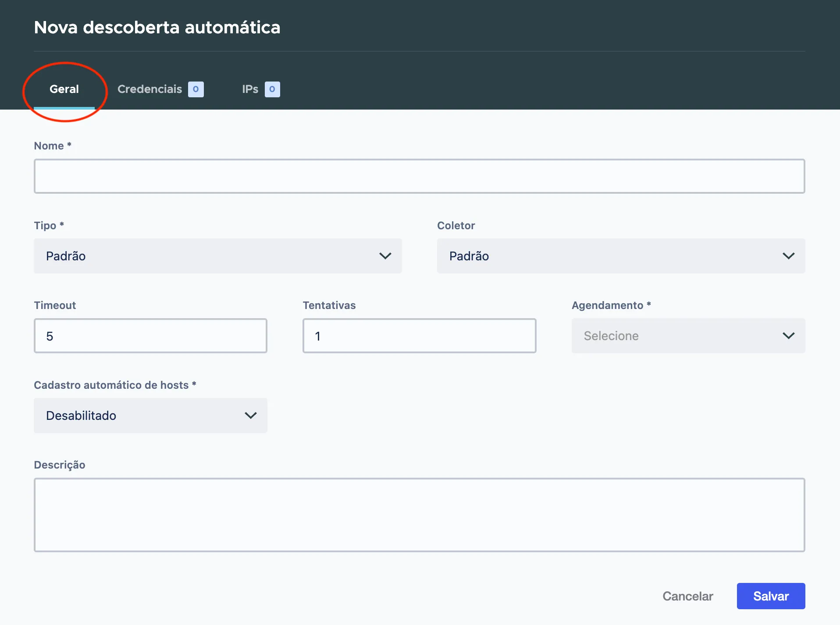Click the Timeout field
Screen dimensions: 840x625
pyautogui.click(x=150, y=336)
